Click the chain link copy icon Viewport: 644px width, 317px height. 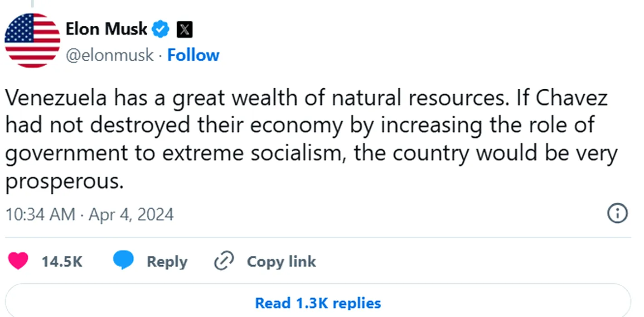(223, 261)
